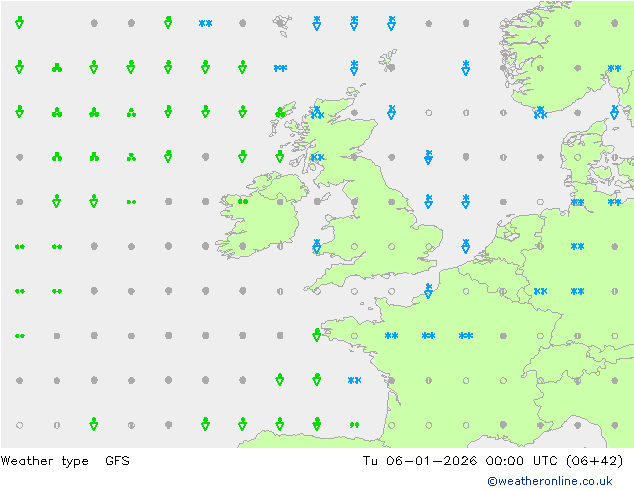Click the blue snow-shower symbol on Wales' west coast
The width and height of the screenshot is (634, 490).
(317, 246)
